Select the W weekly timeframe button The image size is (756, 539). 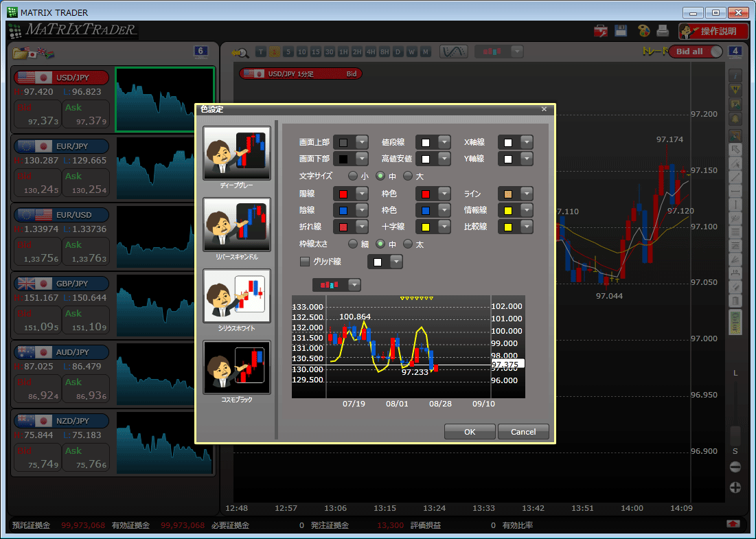pos(412,51)
